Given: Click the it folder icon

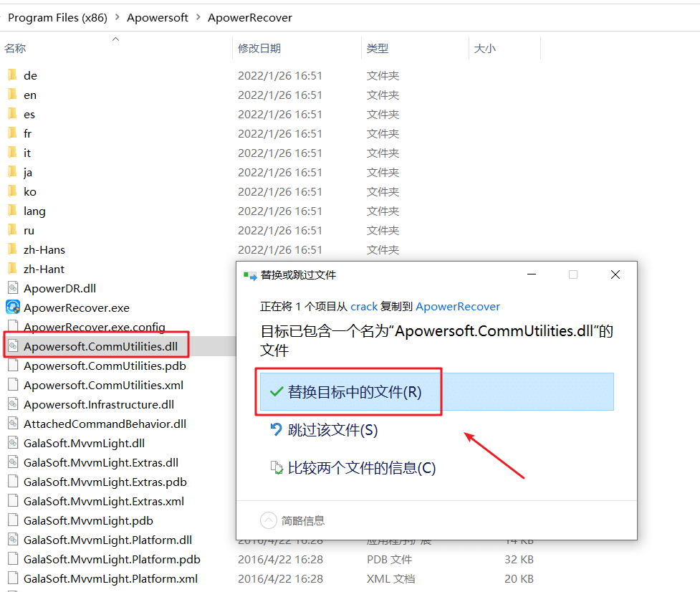Looking at the screenshot, I should (12, 153).
